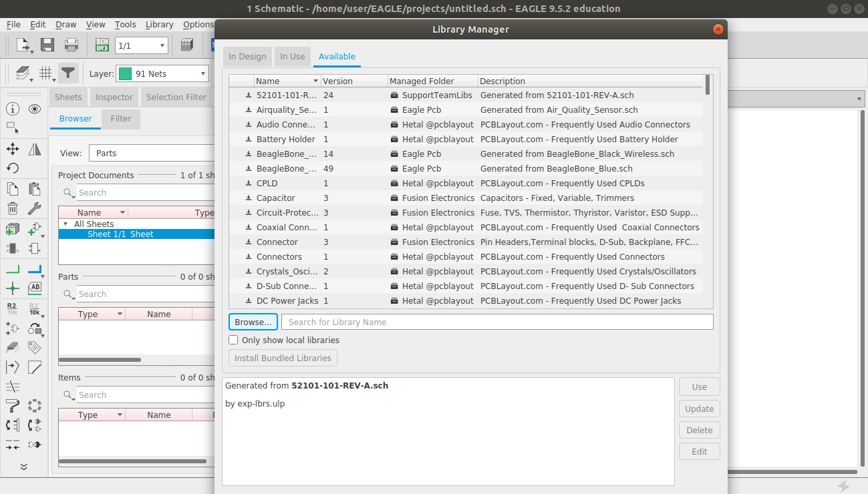868x494 pixels.
Task: Click the Update button
Action: (700, 409)
